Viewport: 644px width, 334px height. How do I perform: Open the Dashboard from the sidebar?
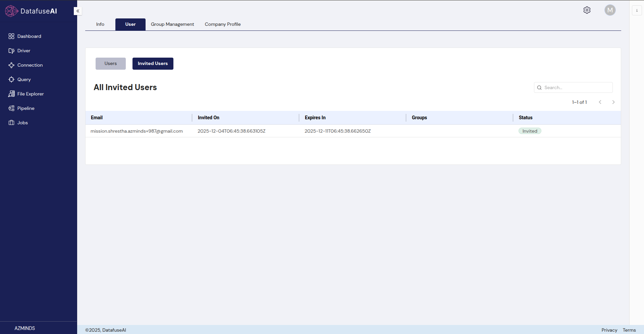29,36
